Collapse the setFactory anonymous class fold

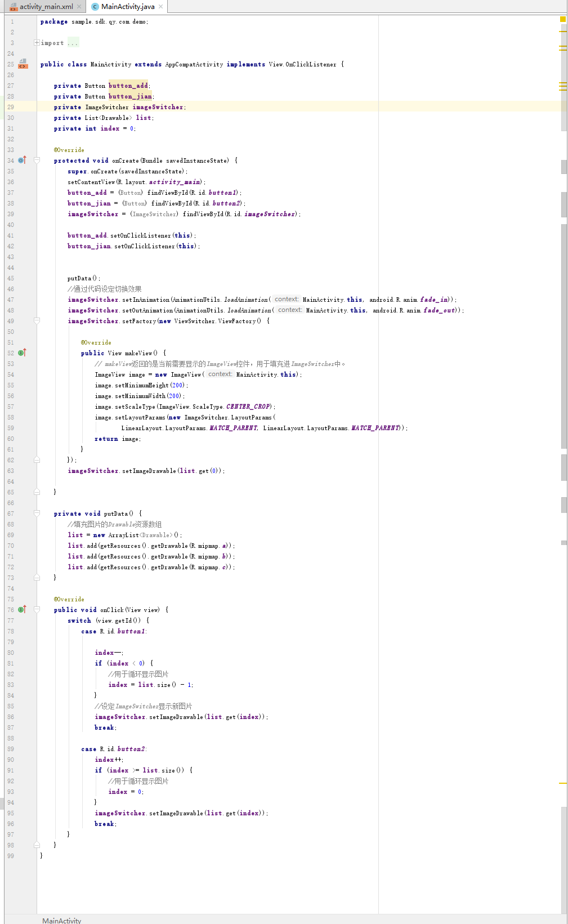[37, 321]
